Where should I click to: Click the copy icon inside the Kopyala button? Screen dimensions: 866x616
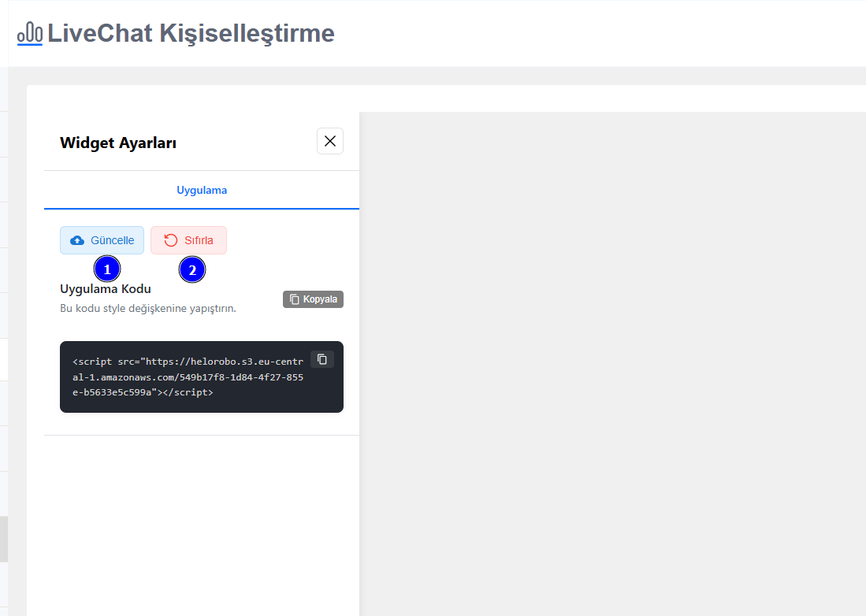point(294,299)
